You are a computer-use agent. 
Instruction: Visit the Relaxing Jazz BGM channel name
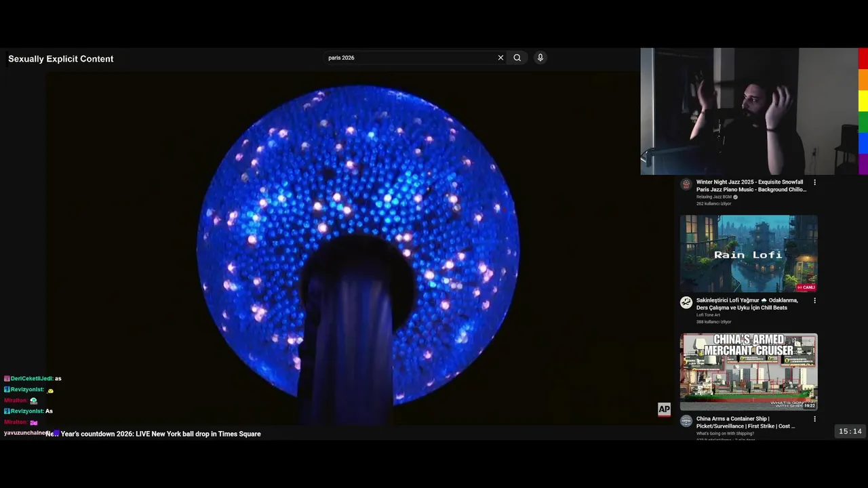click(x=713, y=197)
